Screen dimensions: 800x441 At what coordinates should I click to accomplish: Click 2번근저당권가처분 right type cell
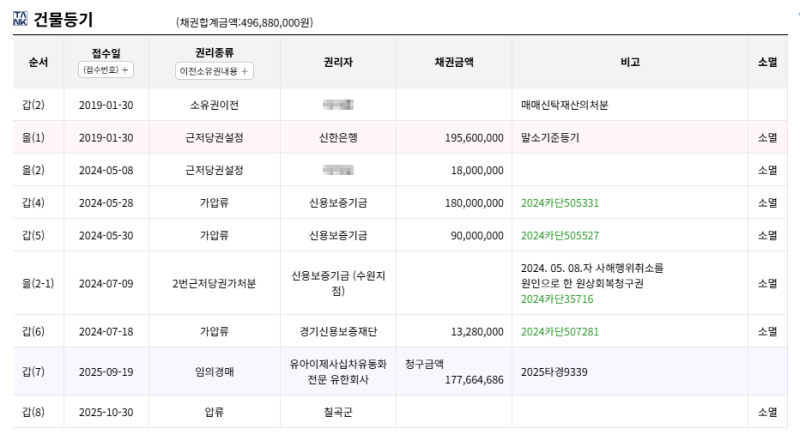214,283
